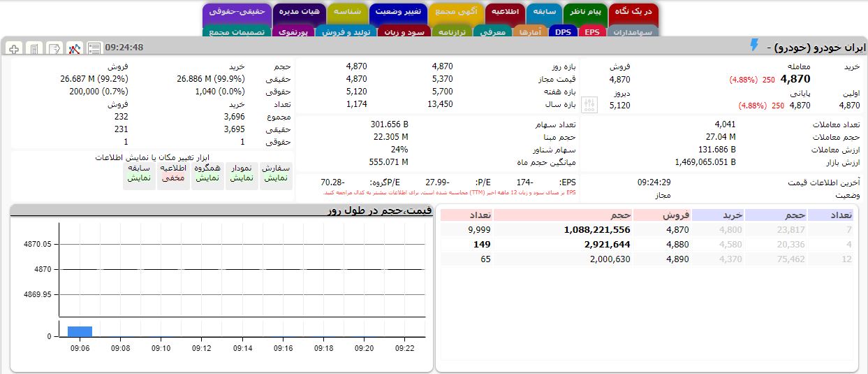Toggle the اطلاعیه hidden switch

(x=172, y=178)
